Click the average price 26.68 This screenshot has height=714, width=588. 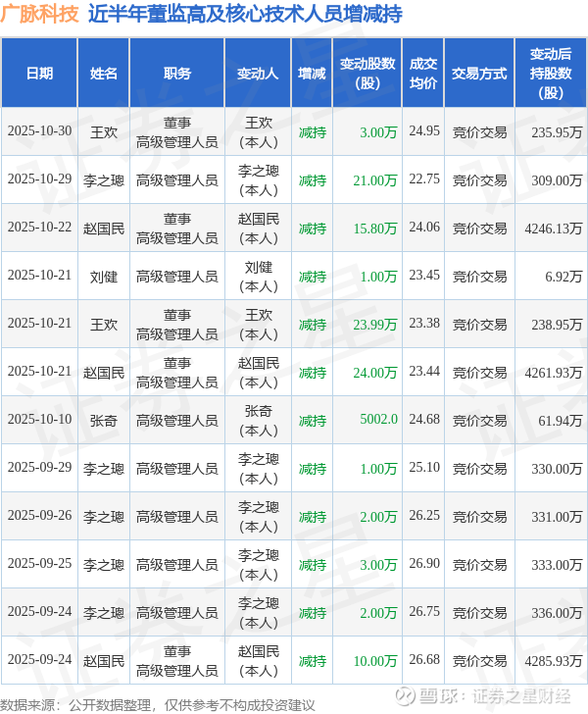pos(424,660)
